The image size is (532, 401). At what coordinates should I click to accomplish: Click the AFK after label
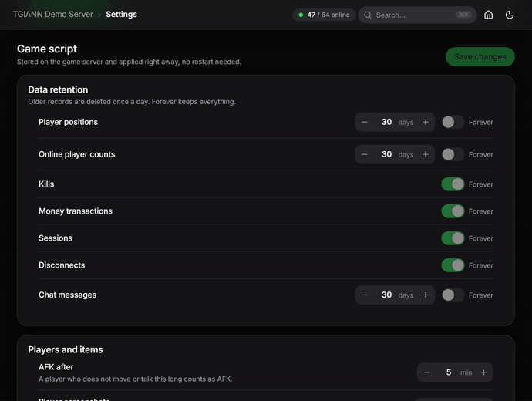[x=56, y=367]
